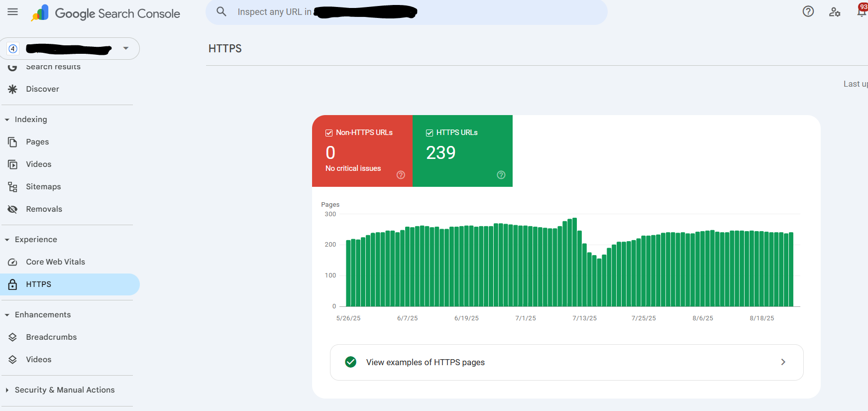Toggle the HTTPS URLs checkbox
This screenshot has width=868, height=411.
[x=430, y=133]
